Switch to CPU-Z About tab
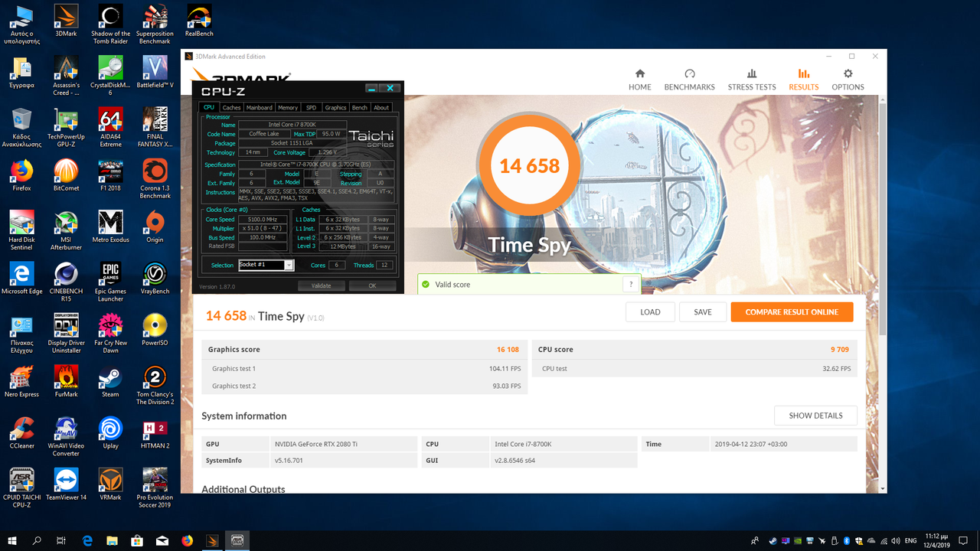Viewport: 980px width, 551px height. point(381,108)
